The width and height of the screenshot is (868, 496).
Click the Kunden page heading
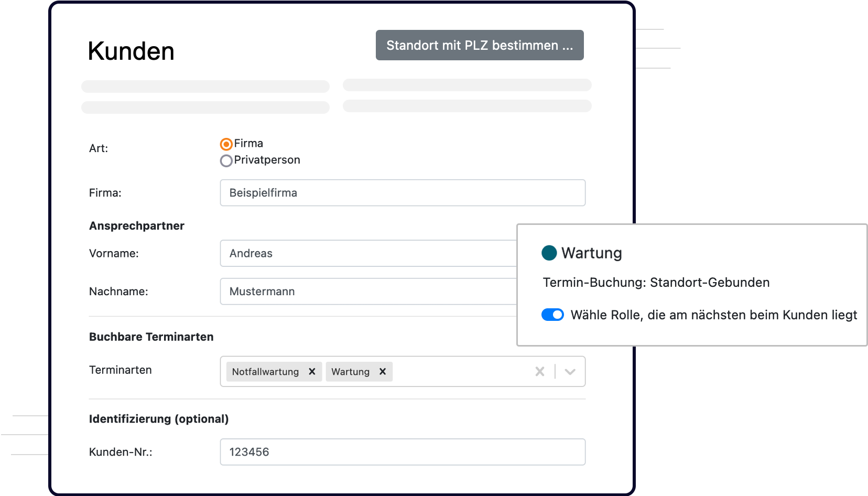point(131,51)
